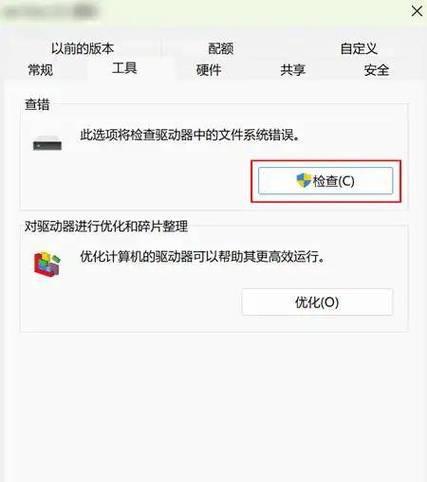Screen dimensions: 427x482
Task: Go to the 共享 tab
Action: click(x=293, y=70)
